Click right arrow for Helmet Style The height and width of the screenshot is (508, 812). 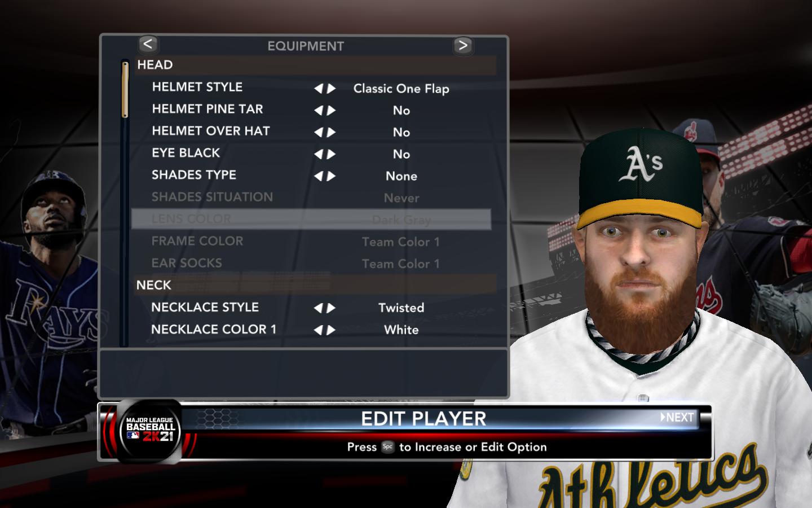pos(332,89)
